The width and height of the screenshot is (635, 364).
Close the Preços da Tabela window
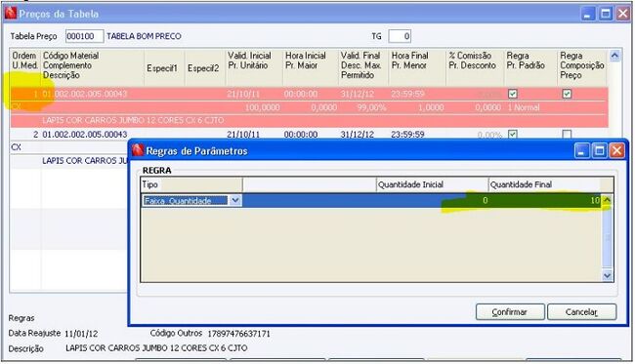(x=623, y=14)
